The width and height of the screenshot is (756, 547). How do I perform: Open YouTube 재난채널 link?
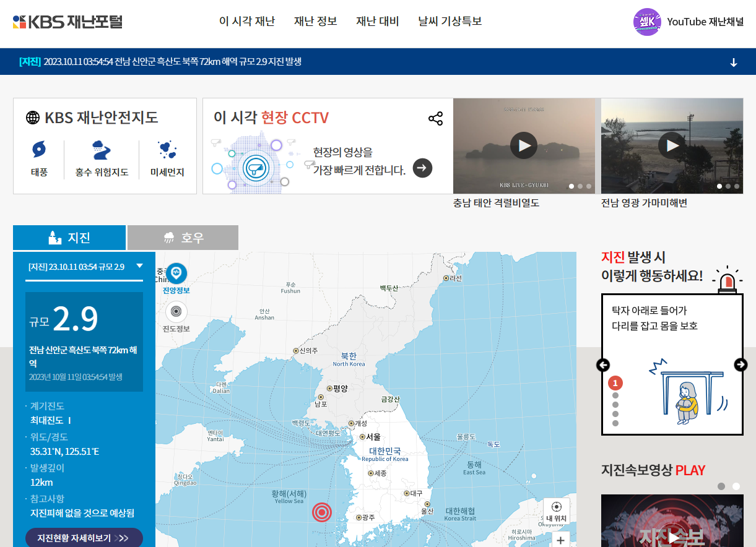point(705,22)
